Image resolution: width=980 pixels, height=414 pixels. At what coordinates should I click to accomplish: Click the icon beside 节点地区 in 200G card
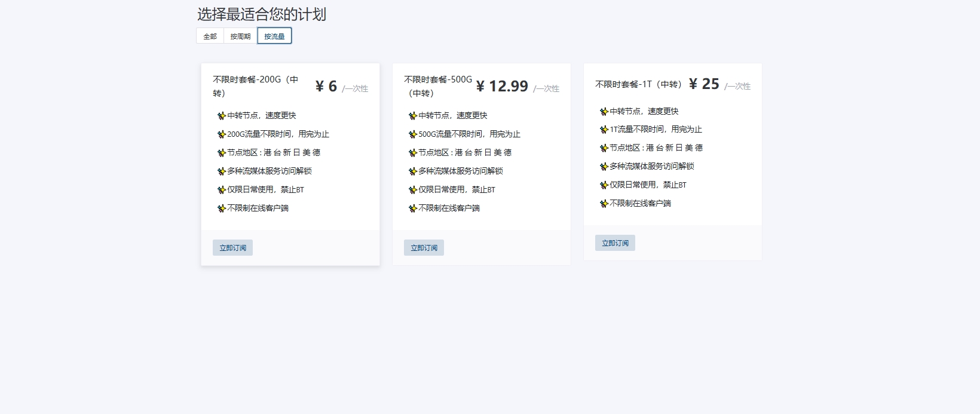tap(222, 153)
